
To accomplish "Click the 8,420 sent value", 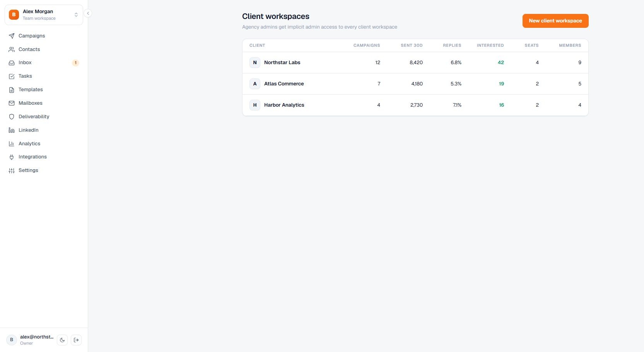I will [416, 63].
